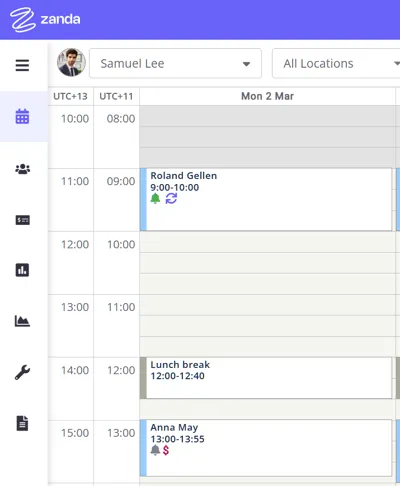Open the area chart Analytics icon

pyautogui.click(x=22, y=321)
